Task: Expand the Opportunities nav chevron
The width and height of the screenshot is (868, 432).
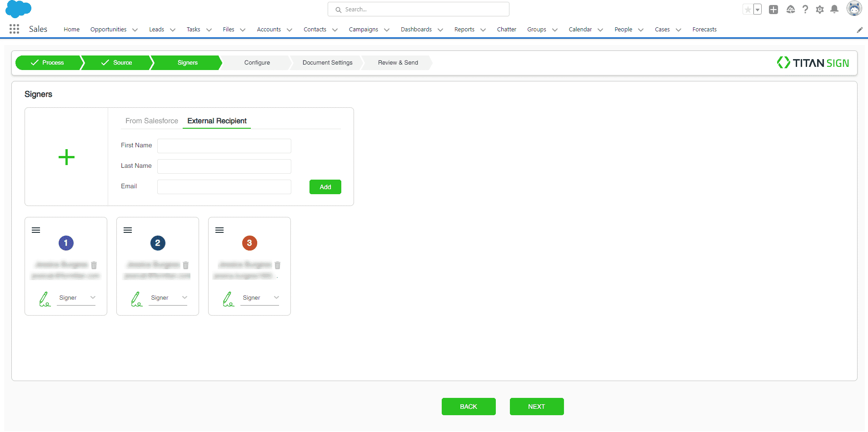Action: 135,30
